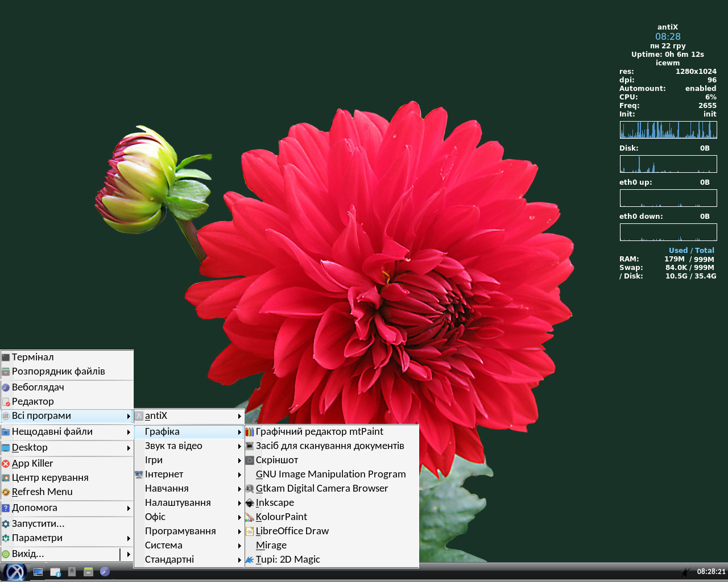Click the muted volume tray icon
Screen dimensions: 728x582
pos(686,572)
